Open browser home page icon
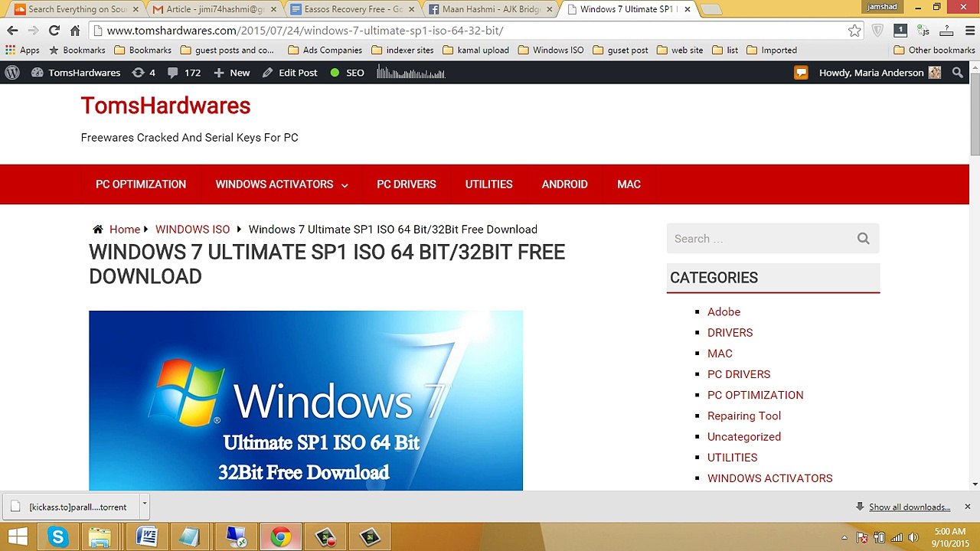Screen dimensions: 980x551 (x=75, y=31)
